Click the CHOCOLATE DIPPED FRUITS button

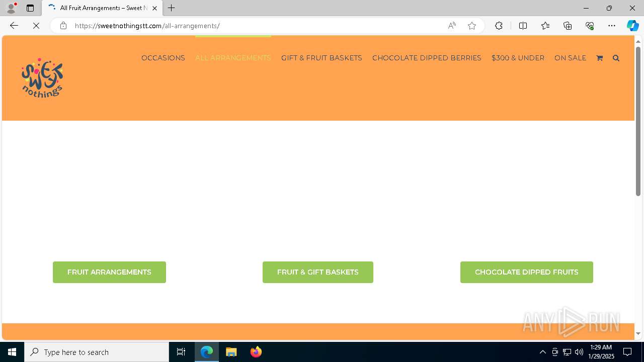(x=527, y=272)
